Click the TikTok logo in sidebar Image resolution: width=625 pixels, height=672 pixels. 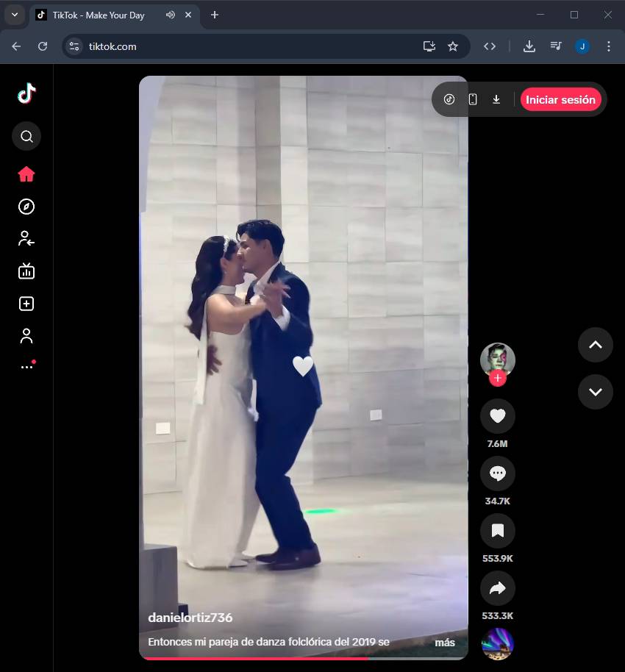[x=26, y=93]
